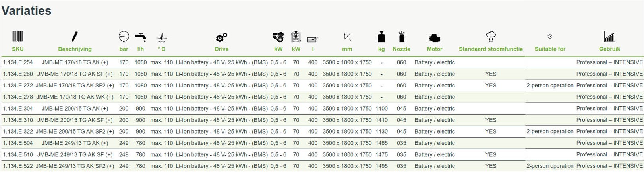Click the Suitable for column header text

coord(550,49)
